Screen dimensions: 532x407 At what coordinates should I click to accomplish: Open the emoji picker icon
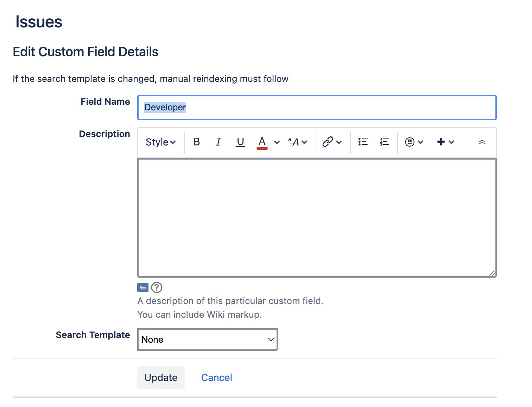click(410, 142)
